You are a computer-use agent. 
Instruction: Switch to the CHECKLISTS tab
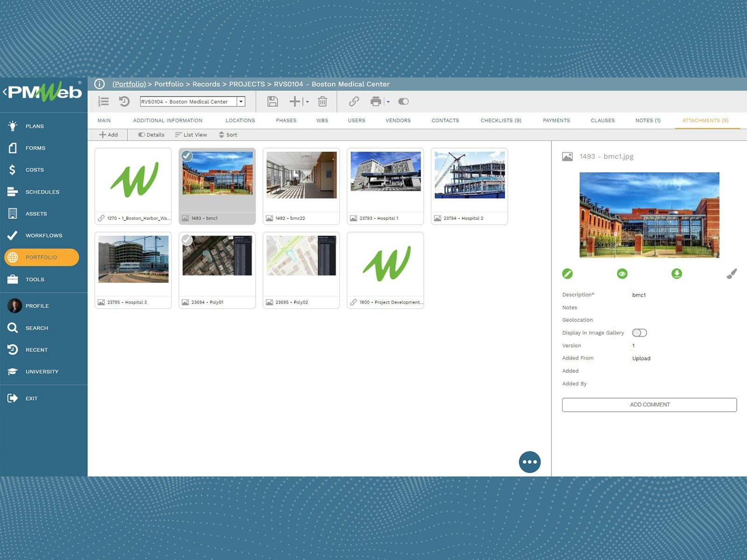500,120
